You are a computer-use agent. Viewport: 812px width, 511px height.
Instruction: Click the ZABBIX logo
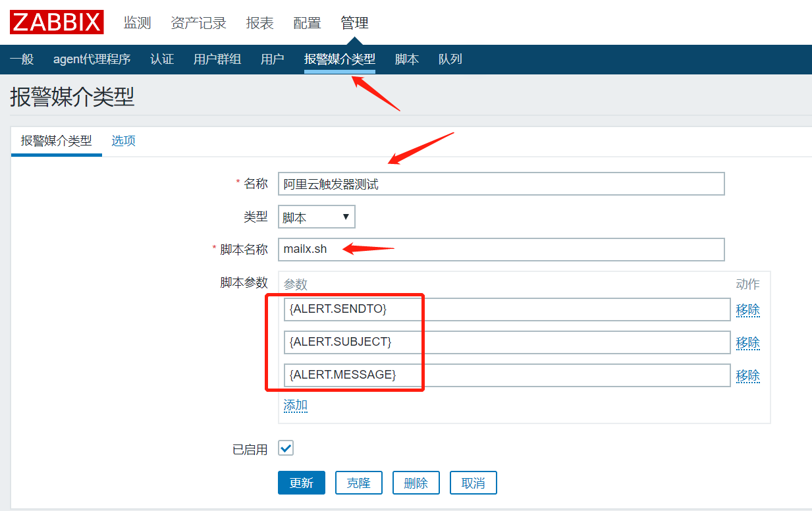coord(55,22)
